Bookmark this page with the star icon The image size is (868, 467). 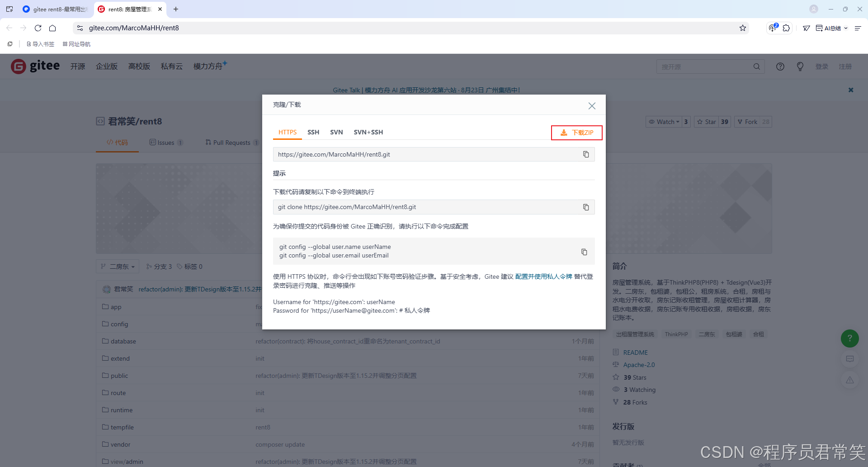[x=742, y=28]
